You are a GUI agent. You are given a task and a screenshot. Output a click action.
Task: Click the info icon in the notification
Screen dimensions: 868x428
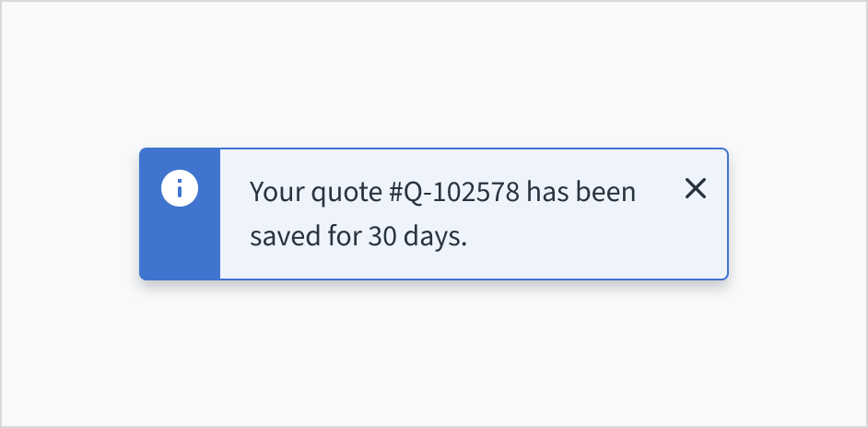[x=180, y=189]
